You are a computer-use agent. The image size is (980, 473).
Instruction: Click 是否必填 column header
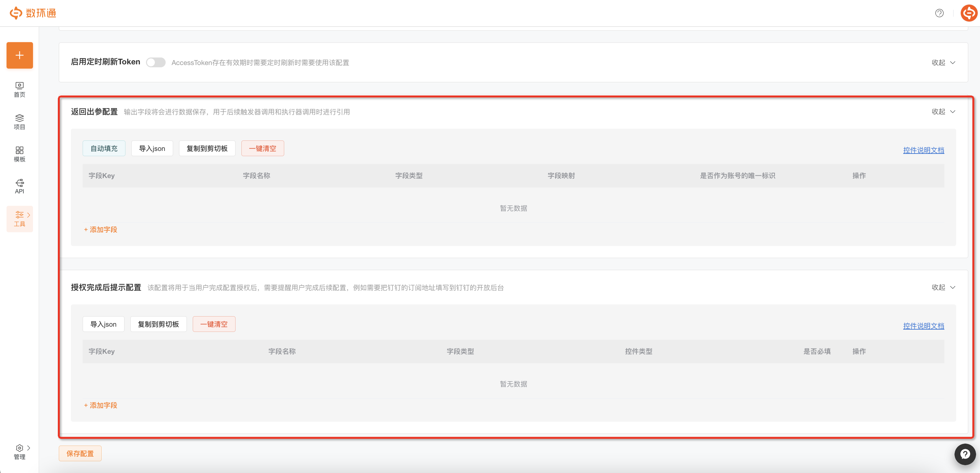coord(817,351)
